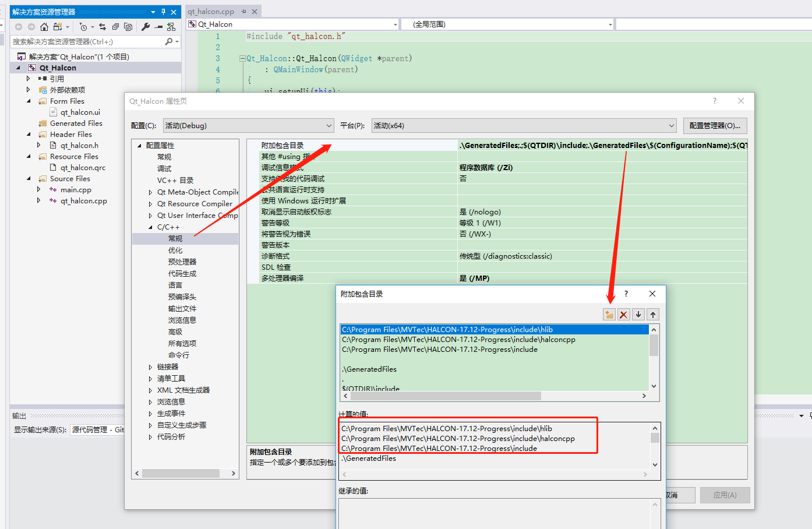This screenshot has width=812, height=529.
Task: Open the Platform dropdown 活动(x64)
Action: coord(524,125)
